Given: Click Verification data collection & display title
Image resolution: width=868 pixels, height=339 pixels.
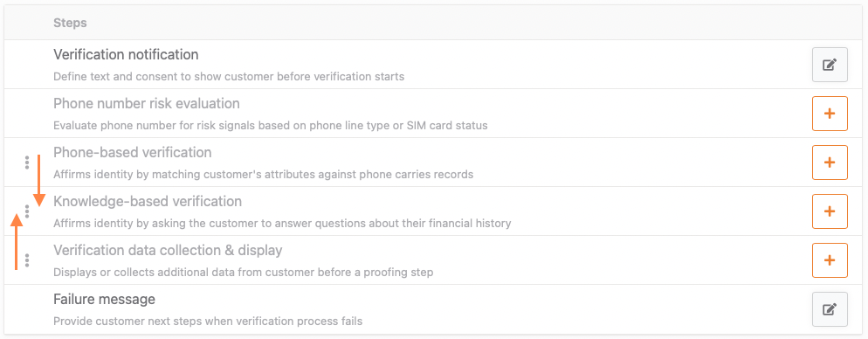Looking at the screenshot, I should (x=168, y=251).
